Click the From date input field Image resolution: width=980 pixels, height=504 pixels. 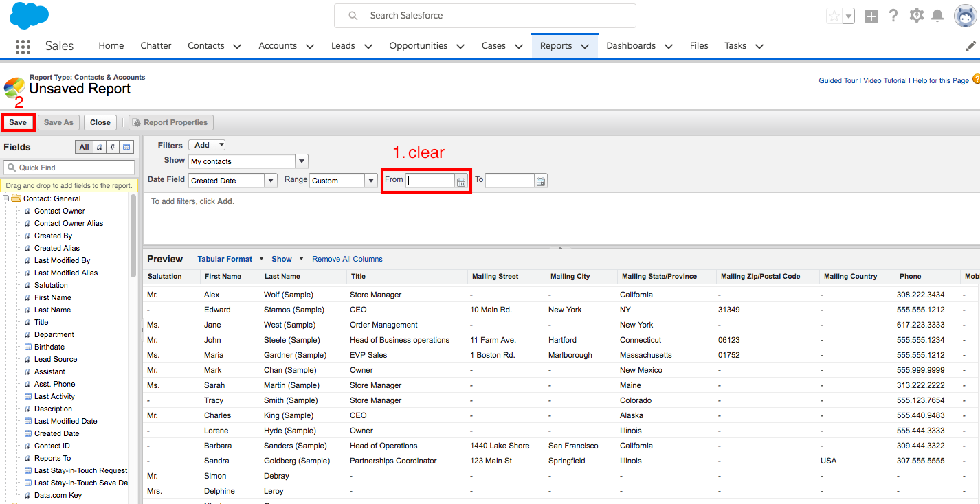(430, 181)
